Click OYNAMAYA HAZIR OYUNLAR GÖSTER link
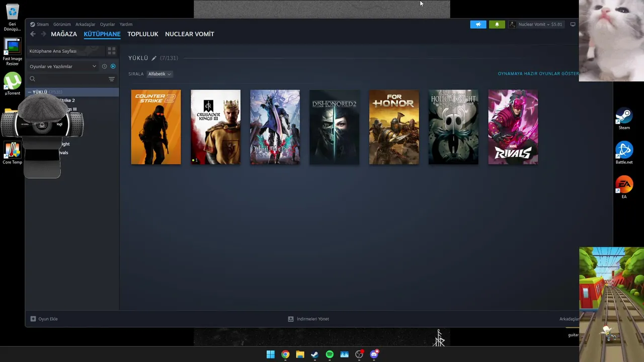Screen dimensions: 644x362 pos(538,74)
